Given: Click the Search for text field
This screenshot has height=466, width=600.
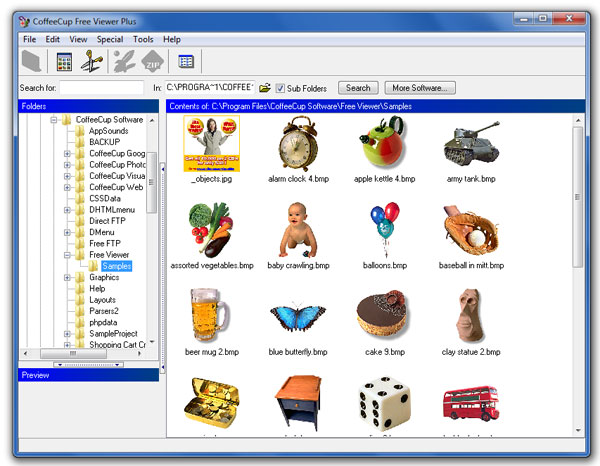Looking at the screenshot, I should click(102, 88).
